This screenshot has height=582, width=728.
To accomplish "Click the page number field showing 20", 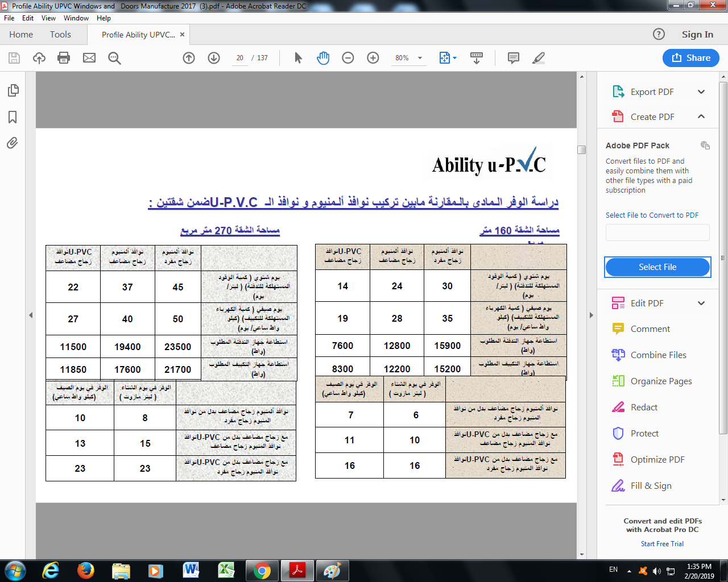I will tap(240, 58).
